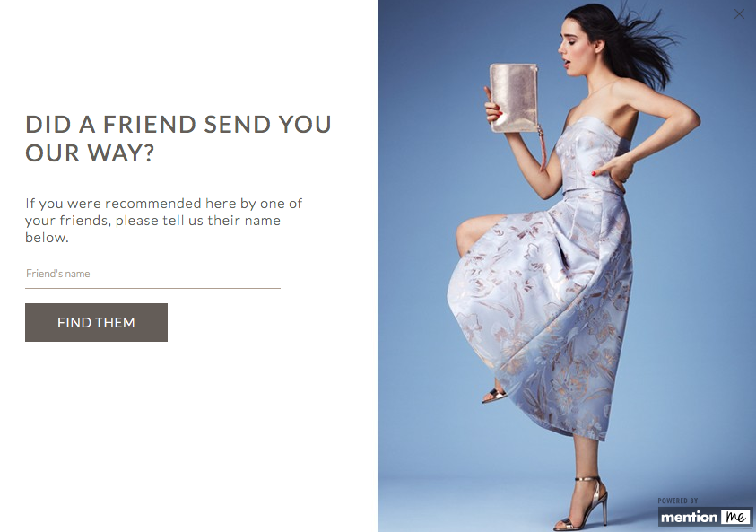
Task: Click the word 'below.' in the description
Action: [x=47, y=238]
